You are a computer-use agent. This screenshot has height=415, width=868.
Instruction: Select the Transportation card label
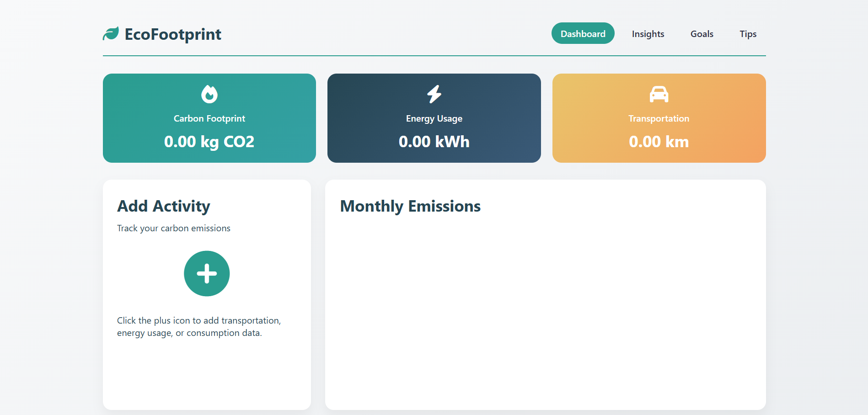(x=659, y=118)
